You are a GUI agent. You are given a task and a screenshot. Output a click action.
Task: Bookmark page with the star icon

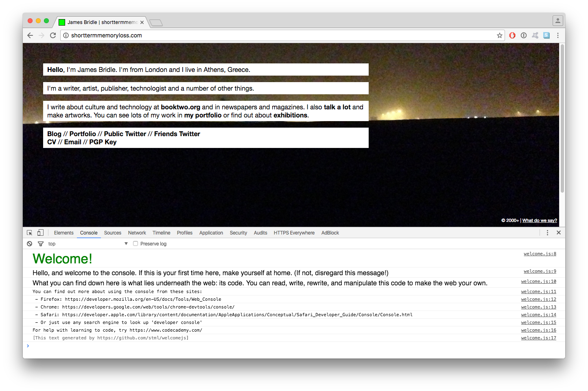tap(499, 35)
